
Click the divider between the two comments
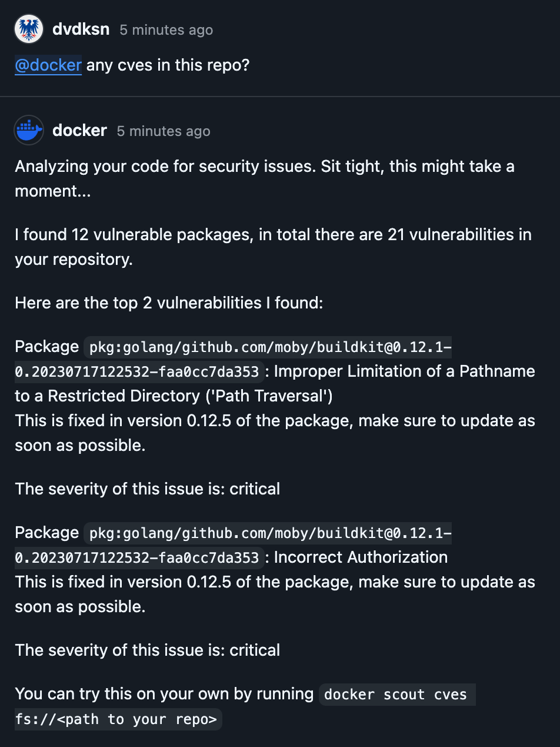pos(280,97)
